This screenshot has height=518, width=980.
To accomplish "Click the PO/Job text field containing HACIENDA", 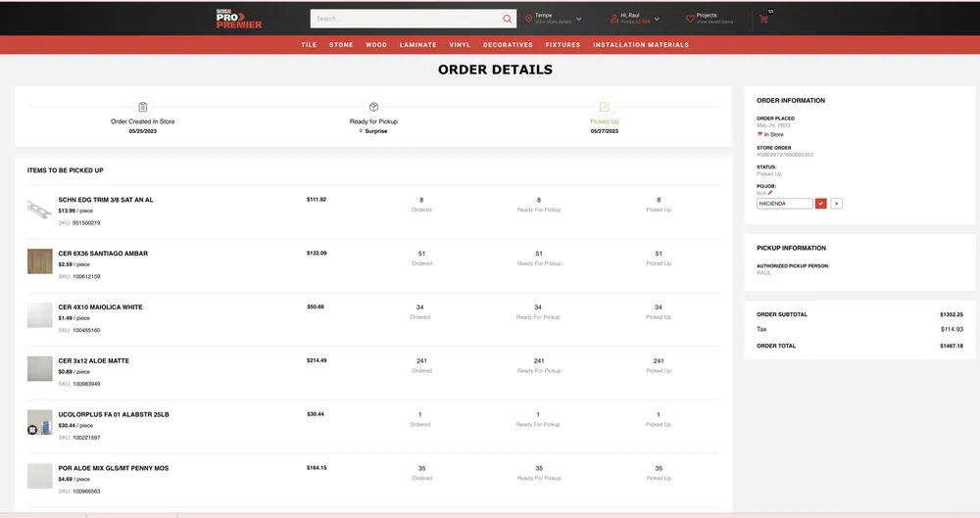I will (x=784, y=204).
